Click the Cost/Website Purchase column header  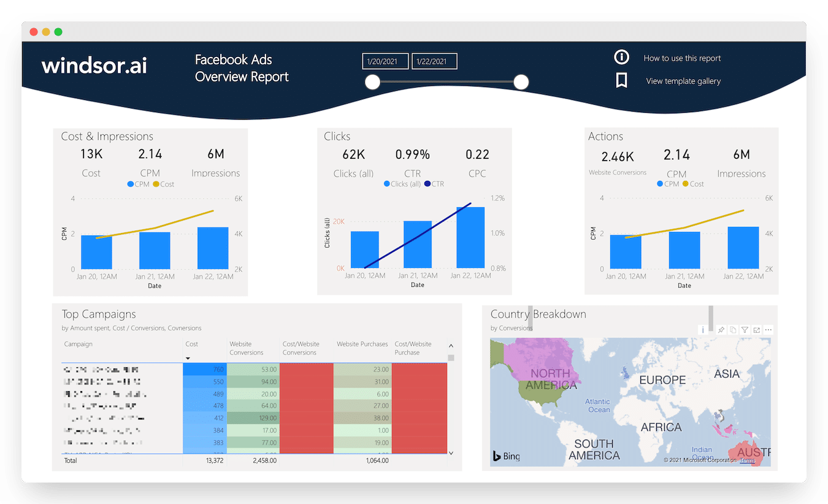413,348
